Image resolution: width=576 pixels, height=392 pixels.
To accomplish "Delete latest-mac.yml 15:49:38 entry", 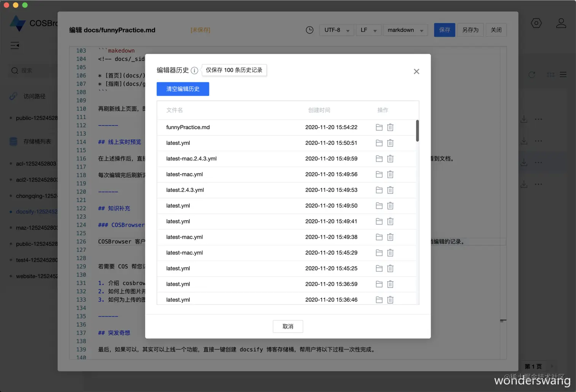I will click(x=390, y=237).
